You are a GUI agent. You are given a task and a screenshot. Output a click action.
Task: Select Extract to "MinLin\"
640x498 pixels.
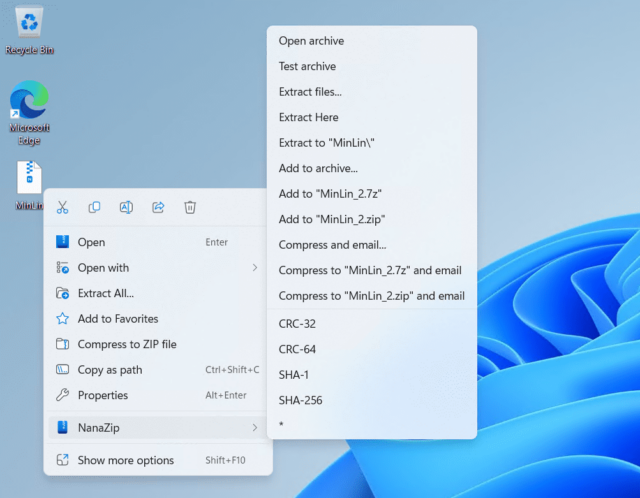pos(372,143)
